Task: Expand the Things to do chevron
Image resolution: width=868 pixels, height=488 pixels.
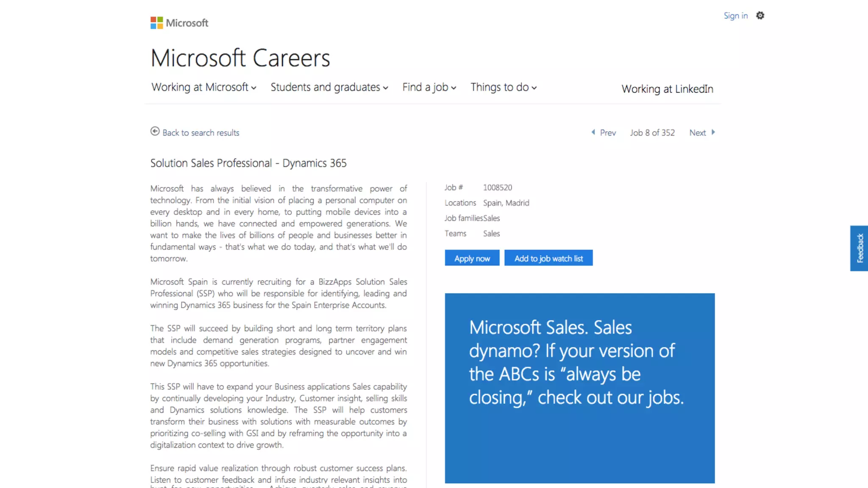Action: tap(534, 88)
